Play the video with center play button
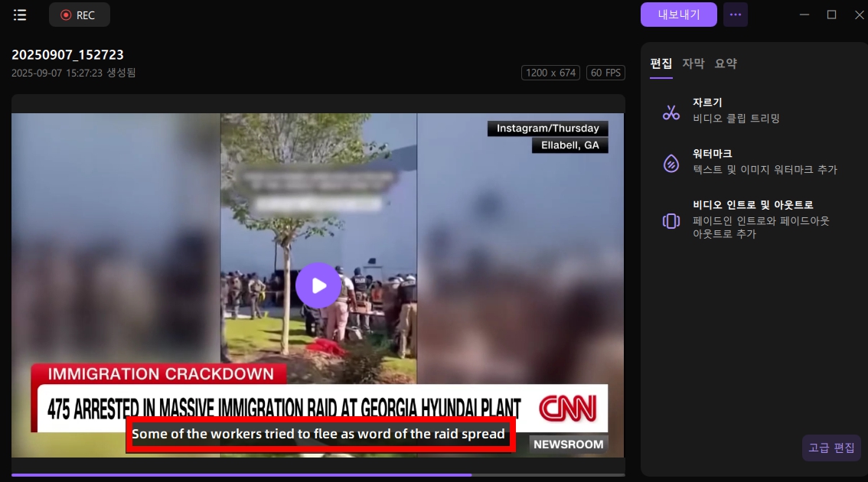868x482 pixels. click(318, 285)
